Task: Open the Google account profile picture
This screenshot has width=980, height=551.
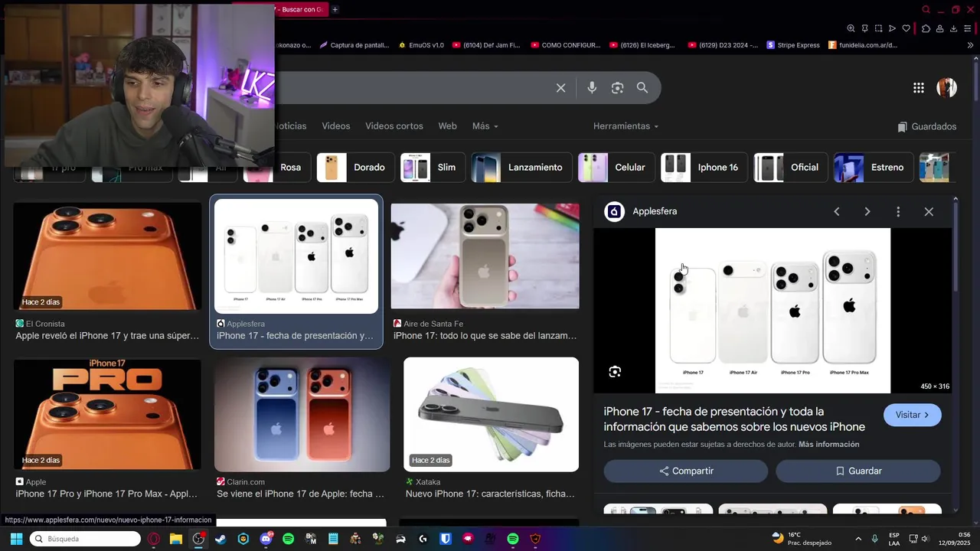Action: click(947, 87)
